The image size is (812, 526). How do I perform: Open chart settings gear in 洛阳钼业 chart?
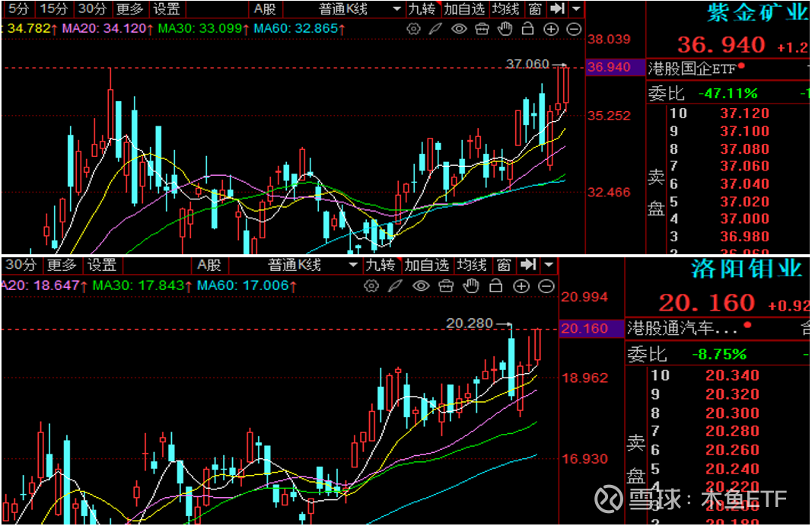tap(371, 285)
